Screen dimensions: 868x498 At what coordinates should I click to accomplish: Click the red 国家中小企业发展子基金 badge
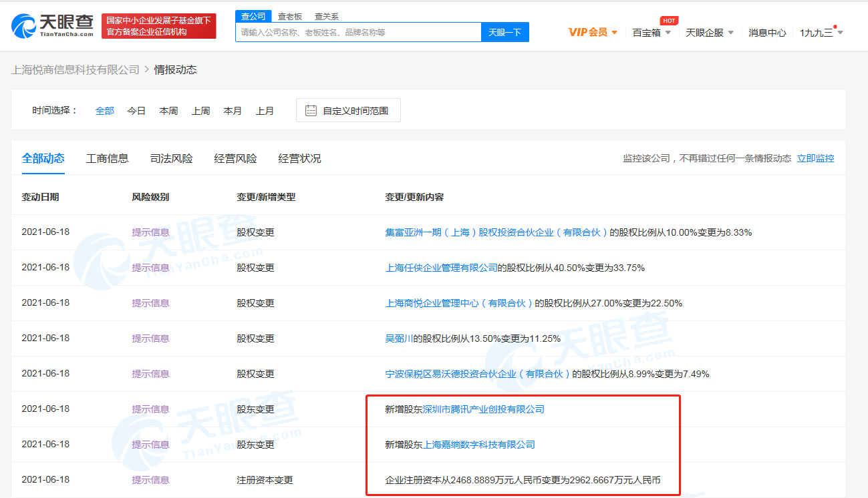pos(158,25)
